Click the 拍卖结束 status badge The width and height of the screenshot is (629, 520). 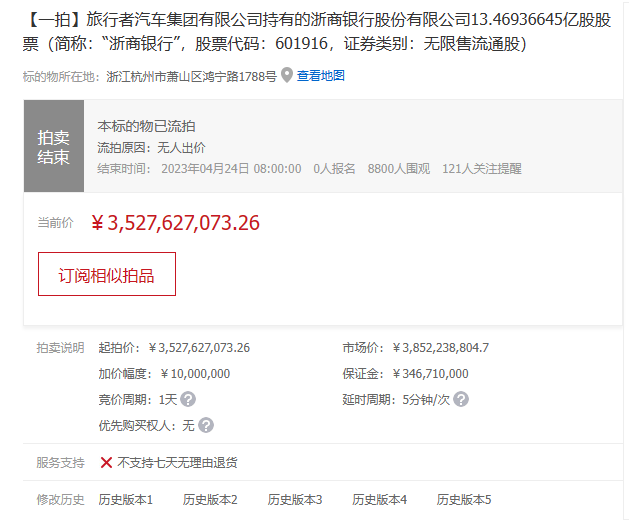(54, 146)
